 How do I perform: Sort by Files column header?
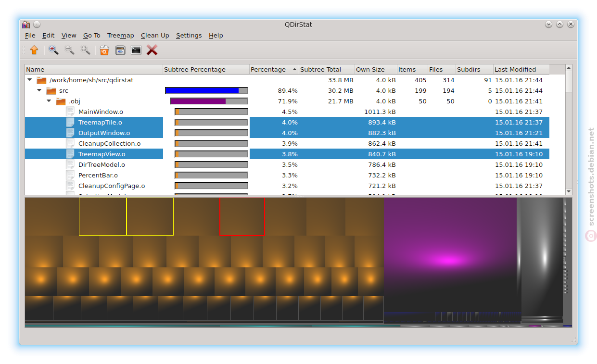tap(442, 70)
